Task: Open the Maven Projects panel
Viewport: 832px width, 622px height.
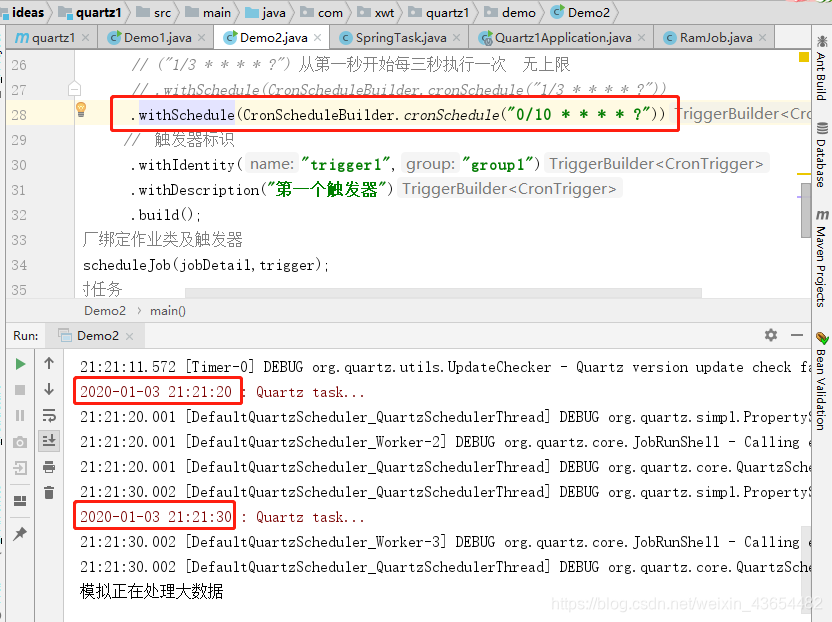Action: 822,258
